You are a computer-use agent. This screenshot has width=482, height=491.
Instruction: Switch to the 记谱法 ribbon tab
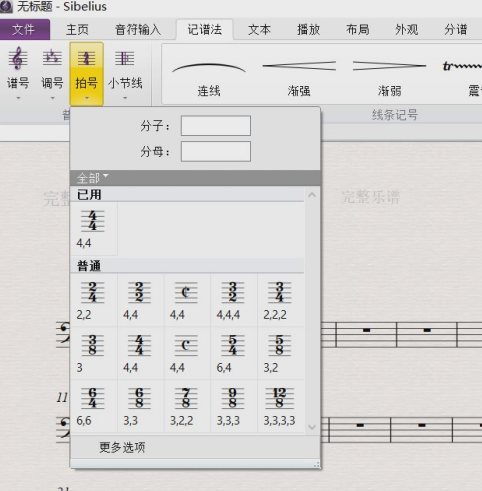[x=205, y=29]
